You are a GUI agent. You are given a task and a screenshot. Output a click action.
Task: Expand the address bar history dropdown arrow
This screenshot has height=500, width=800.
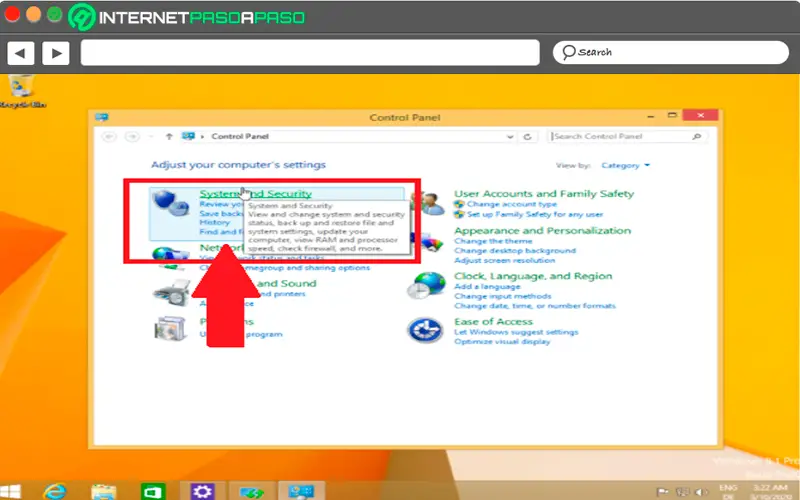pyautogui.click(x=510, y=137)
